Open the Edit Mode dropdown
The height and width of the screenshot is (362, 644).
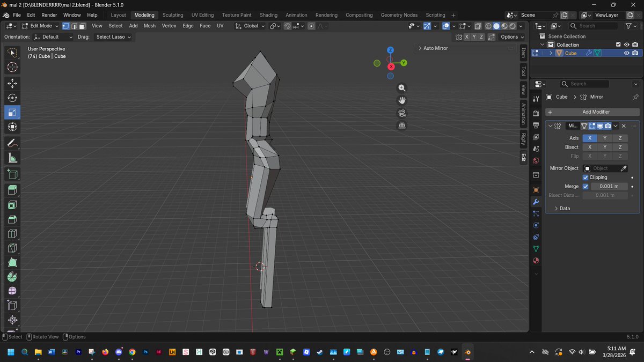[40, 26]
